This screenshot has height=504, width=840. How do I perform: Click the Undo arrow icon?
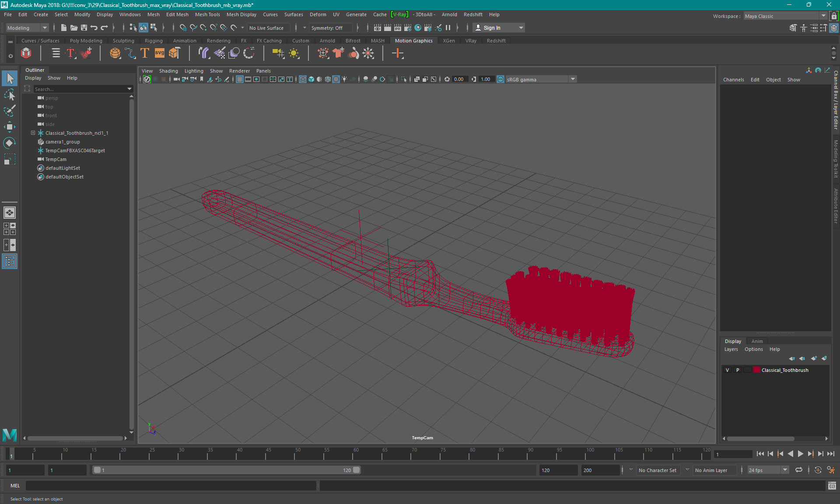pos(94,28)
